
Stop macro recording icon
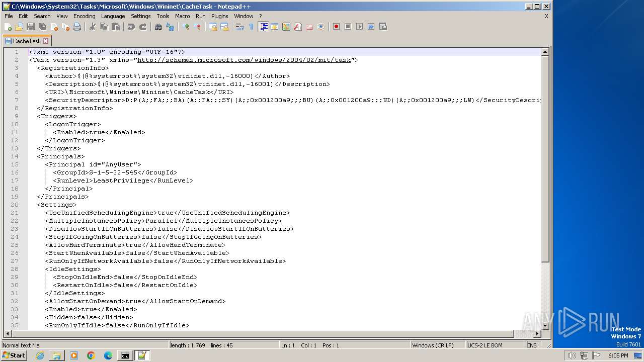coord(348,27)
